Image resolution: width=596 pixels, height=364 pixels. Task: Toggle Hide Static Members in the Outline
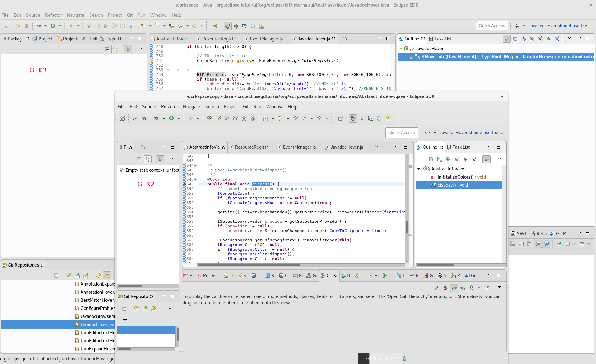click(457, 159)
